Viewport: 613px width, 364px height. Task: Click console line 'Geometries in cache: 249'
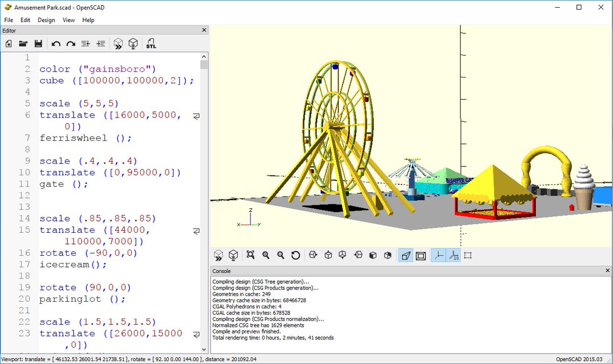click(x=242, y=294)
